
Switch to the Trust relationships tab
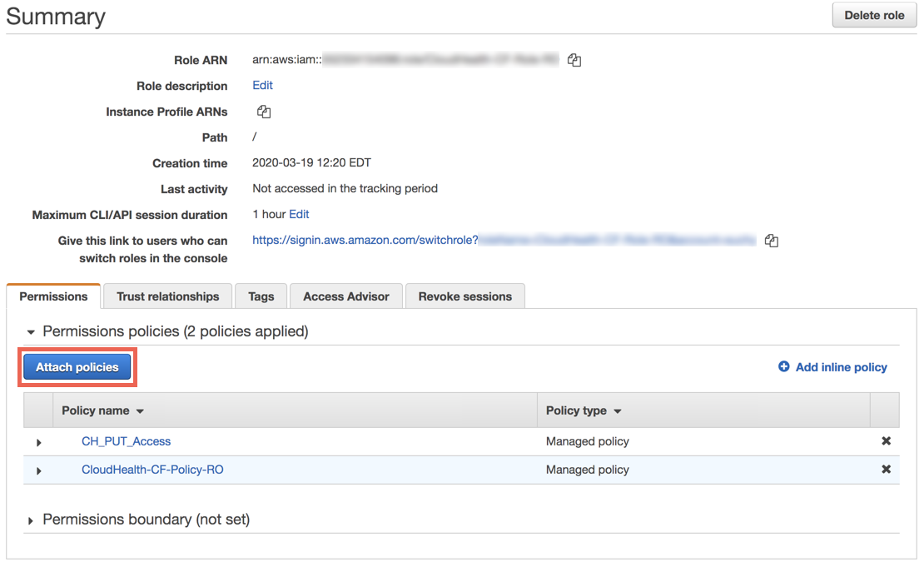tap(166, 296)
